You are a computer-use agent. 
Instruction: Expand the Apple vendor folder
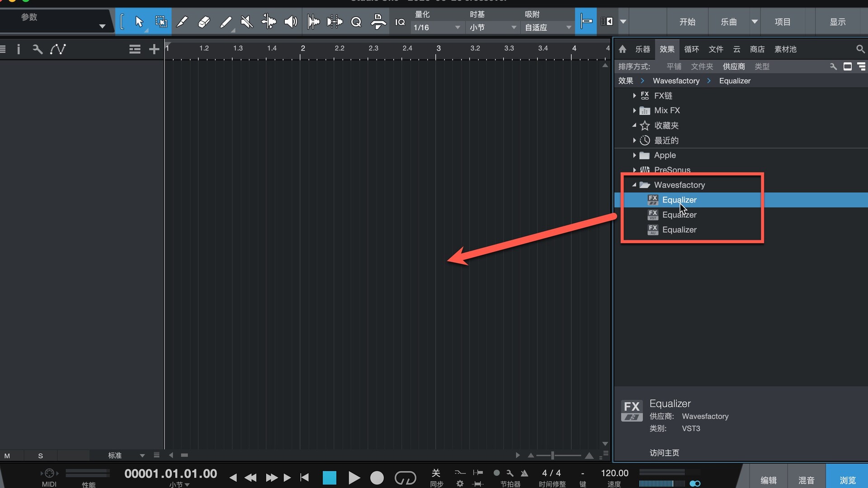[634, 155]
